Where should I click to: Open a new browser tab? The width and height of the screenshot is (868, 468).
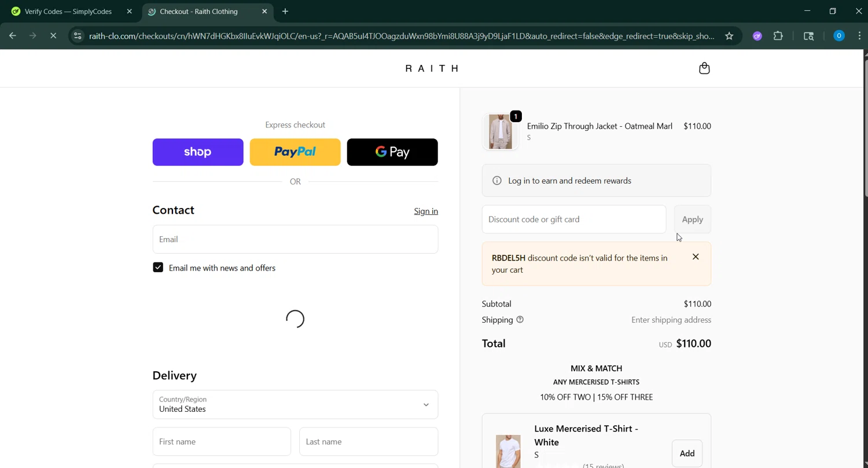tap(285, 12)
